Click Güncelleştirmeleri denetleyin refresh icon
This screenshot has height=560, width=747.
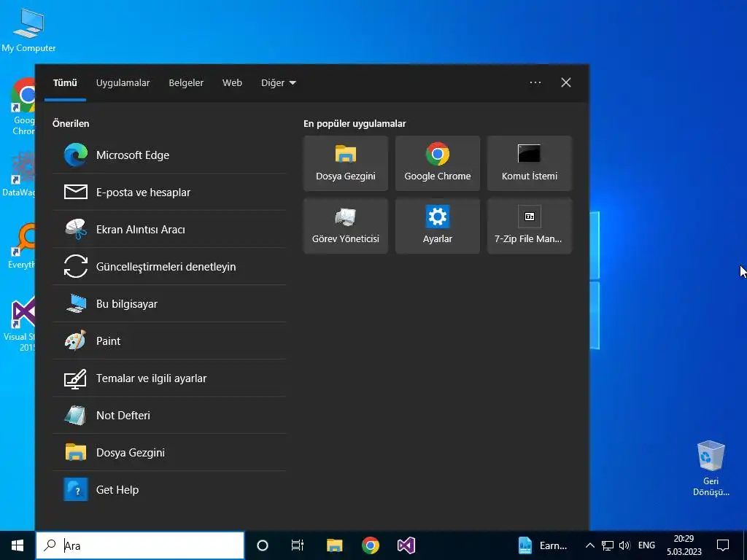coord(76,266)
